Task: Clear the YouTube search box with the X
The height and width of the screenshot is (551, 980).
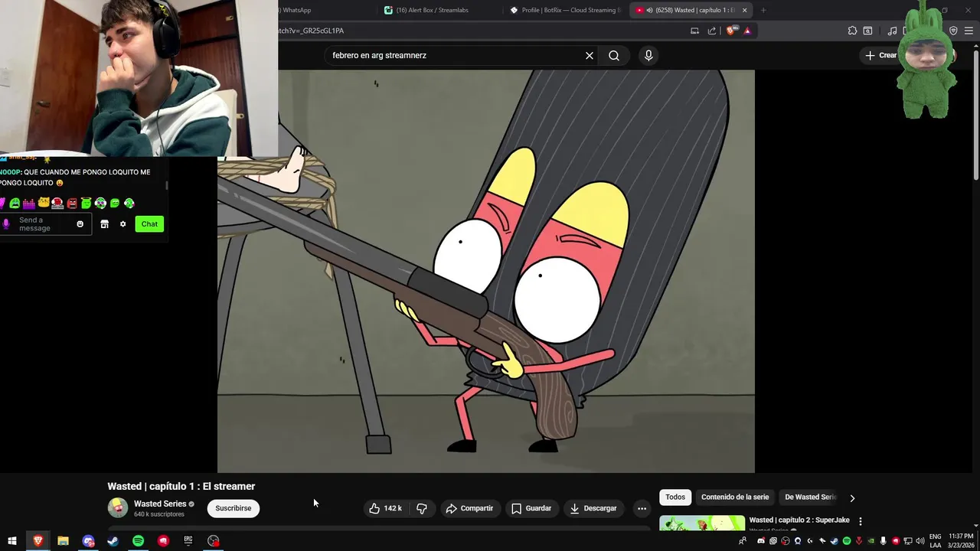Action: tap(590, 55)
